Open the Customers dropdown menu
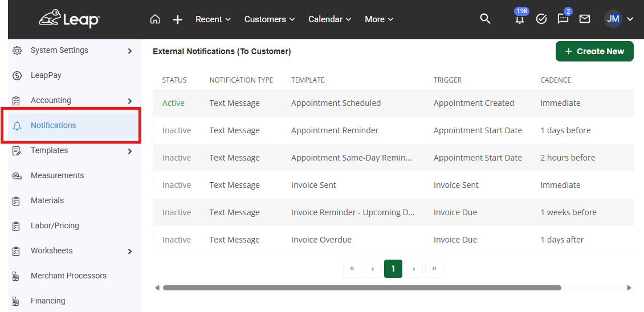This screenshot has height=312, width=644. coord(270,19)
